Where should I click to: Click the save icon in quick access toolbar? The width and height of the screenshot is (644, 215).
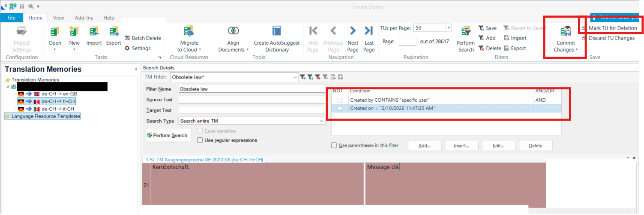click(22, 6)
